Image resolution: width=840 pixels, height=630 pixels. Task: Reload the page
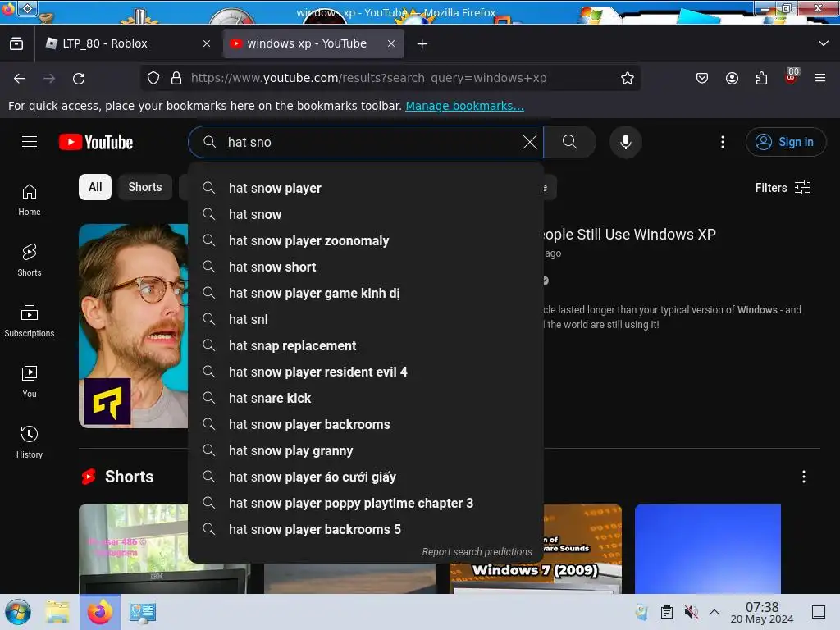[79, 78]
